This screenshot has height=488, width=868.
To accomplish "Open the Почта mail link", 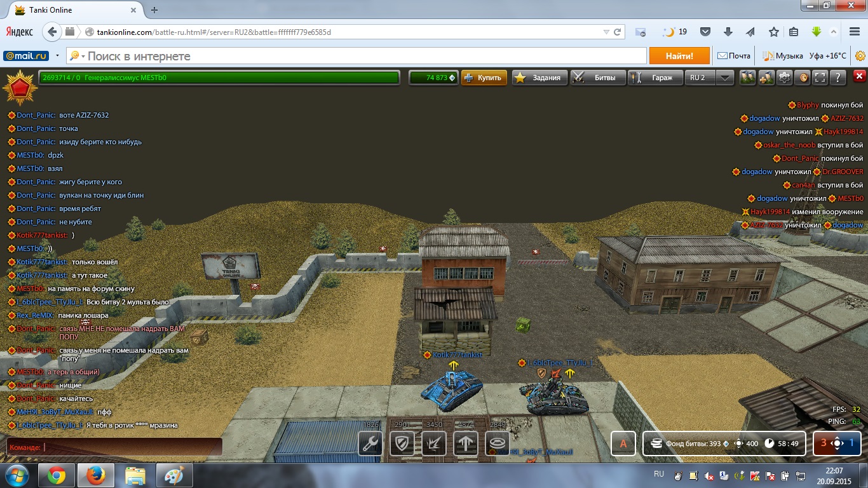I will point(733,56).
